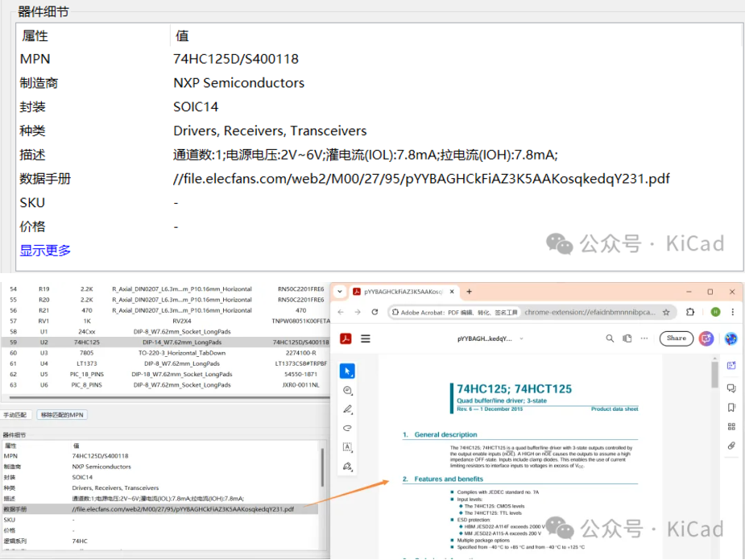Open the attachments paperclip panel
The height and width of the screenshot is (560, 745).
coord(731,445)
